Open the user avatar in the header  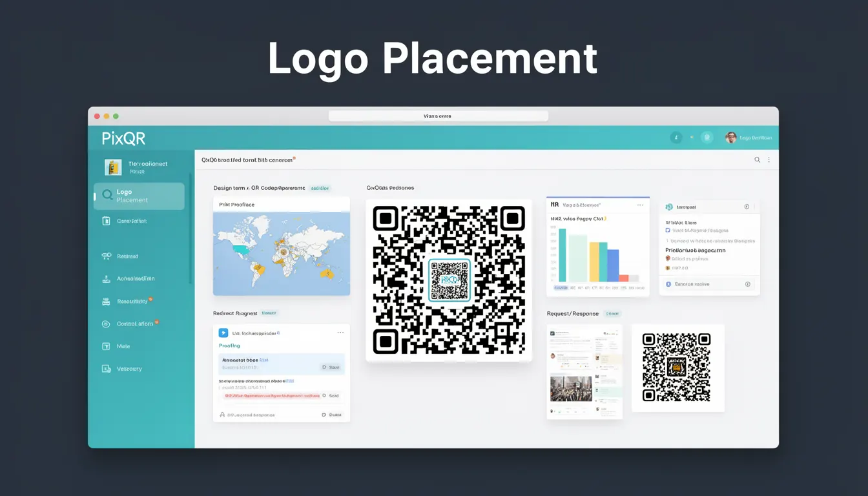(x=731, y=138)
